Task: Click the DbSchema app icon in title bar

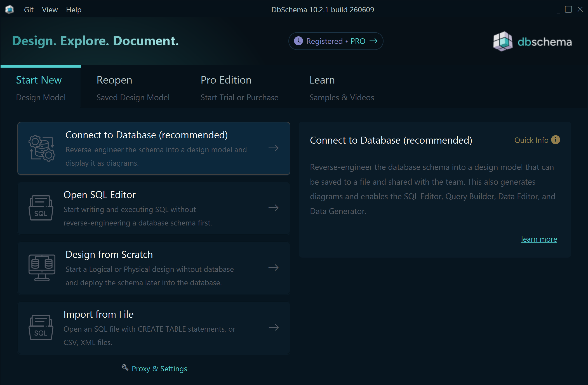Action: pos(10,9)
